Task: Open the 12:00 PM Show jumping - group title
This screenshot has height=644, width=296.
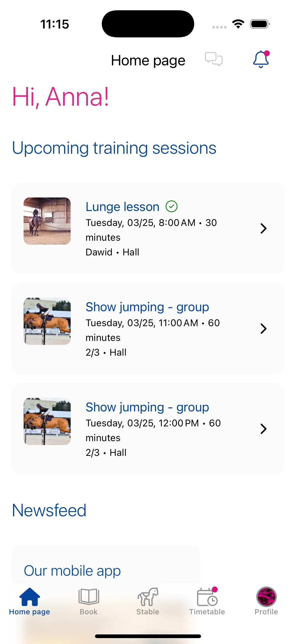Action: [x=147, y=407]
